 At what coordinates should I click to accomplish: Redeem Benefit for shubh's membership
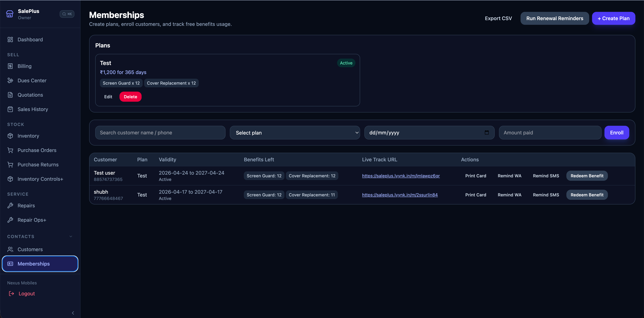pos(587,195)
